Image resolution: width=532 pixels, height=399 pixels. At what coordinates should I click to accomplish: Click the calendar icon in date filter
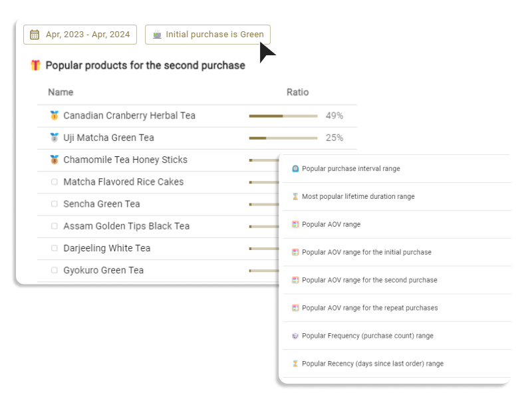(x=35, y=35)
